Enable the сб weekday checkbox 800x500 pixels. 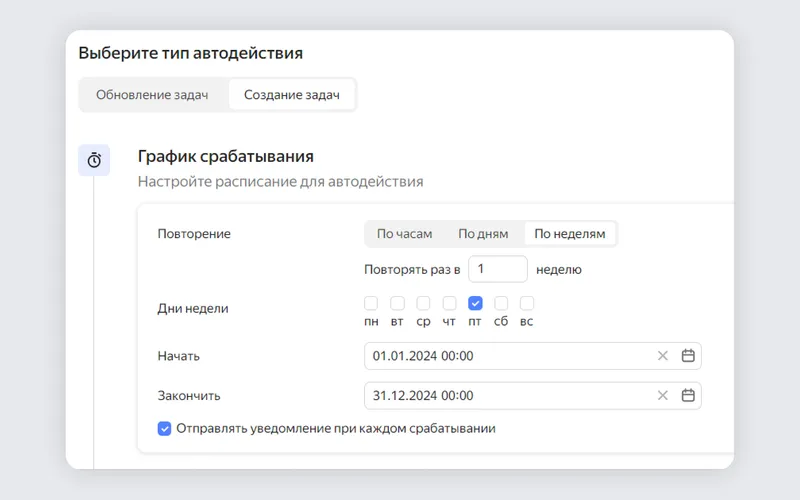pyautogui.click(x=501, y=303)
